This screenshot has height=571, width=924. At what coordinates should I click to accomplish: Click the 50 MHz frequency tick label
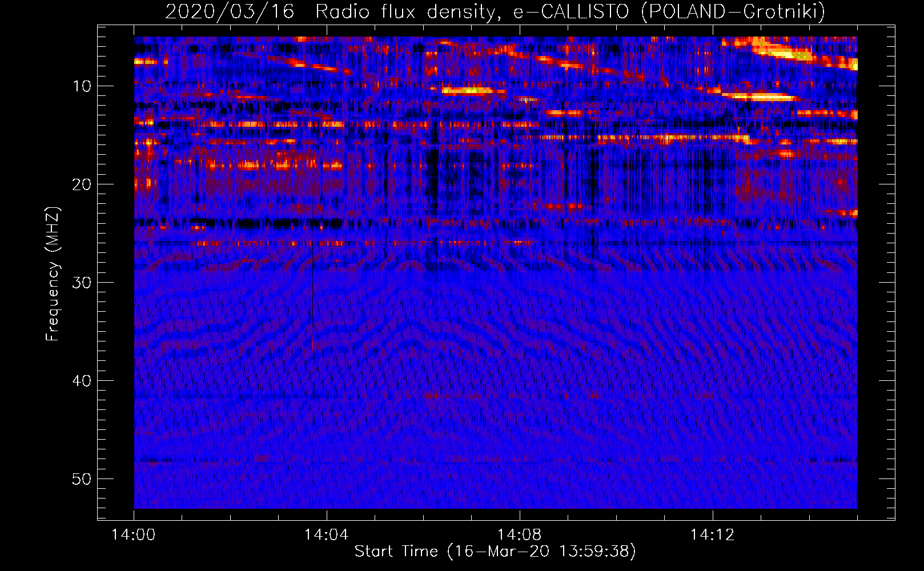point(82,479)
